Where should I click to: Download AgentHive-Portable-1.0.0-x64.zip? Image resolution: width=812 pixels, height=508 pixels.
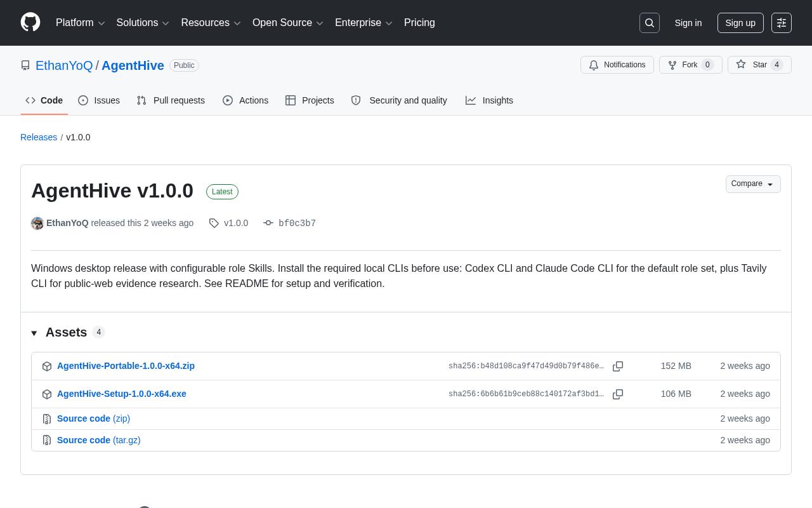click(126, 366)
